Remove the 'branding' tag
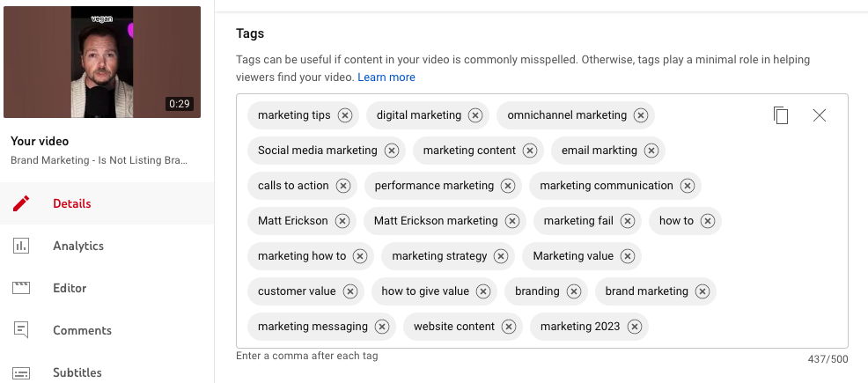The image size is (868, 383). tap(573, 291)
